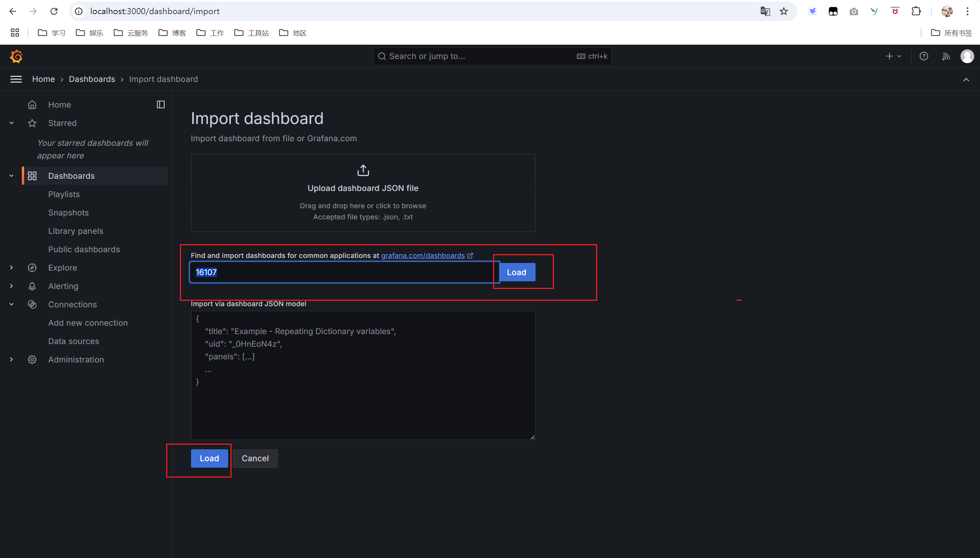Expand the Administration section chevron

coord(11,359)
